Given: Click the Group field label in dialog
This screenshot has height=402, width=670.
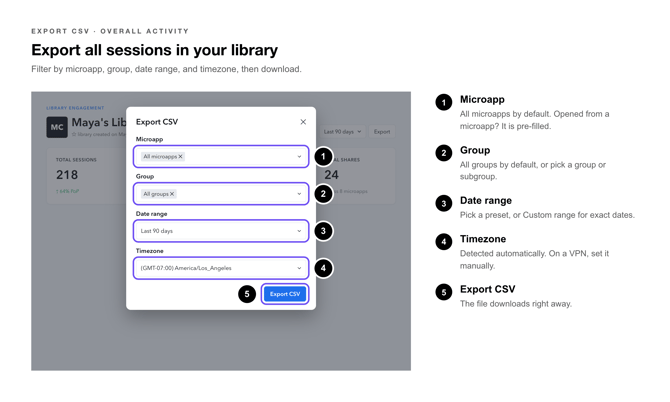Looking at the screenshot, I should [145, 176].
